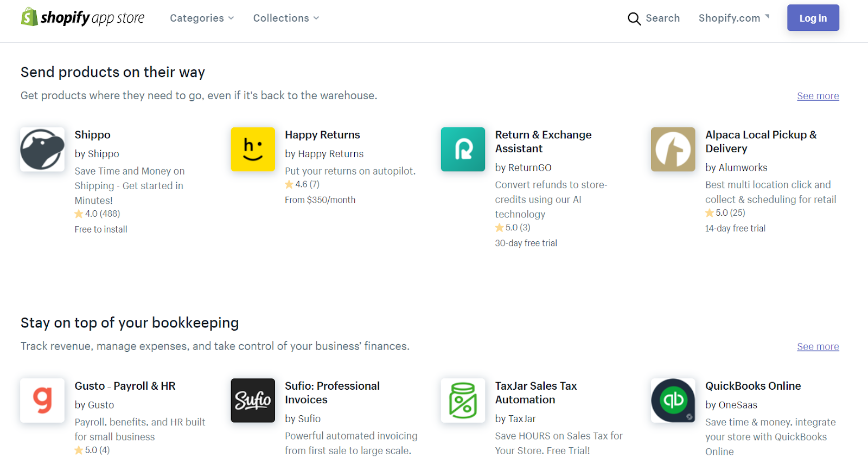Viewport: 868px width, 458px height.
Task: Click the magnifying glass search icon
Action: (634, 18)
